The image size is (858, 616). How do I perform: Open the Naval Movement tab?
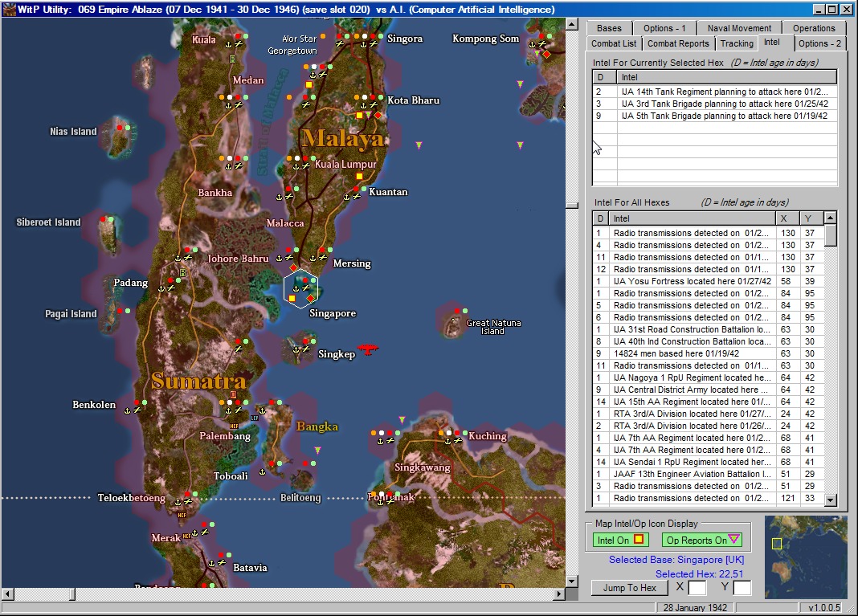(x=739, y=28)
